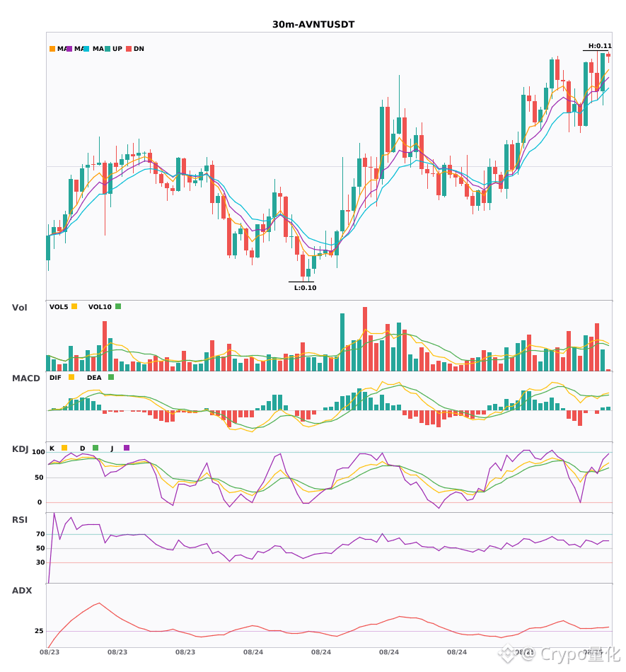Click the green DEA legend swatch
Image resolution: width=626 pixels, height=672 pixels.
(x=111, y=377)
